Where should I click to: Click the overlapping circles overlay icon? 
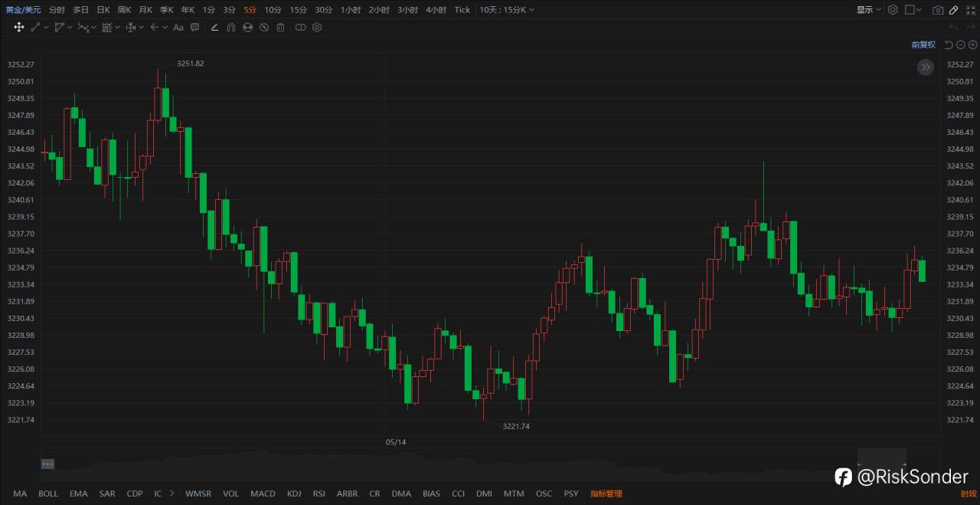[300, 28]
